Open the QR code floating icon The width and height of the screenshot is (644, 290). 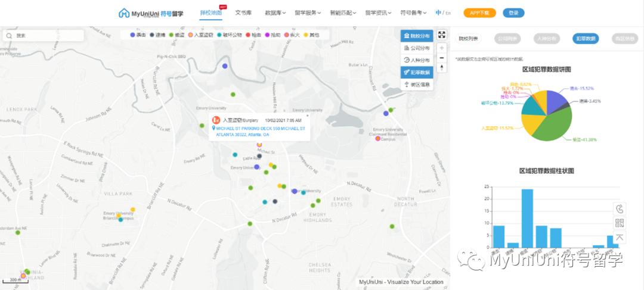[620, 223]
